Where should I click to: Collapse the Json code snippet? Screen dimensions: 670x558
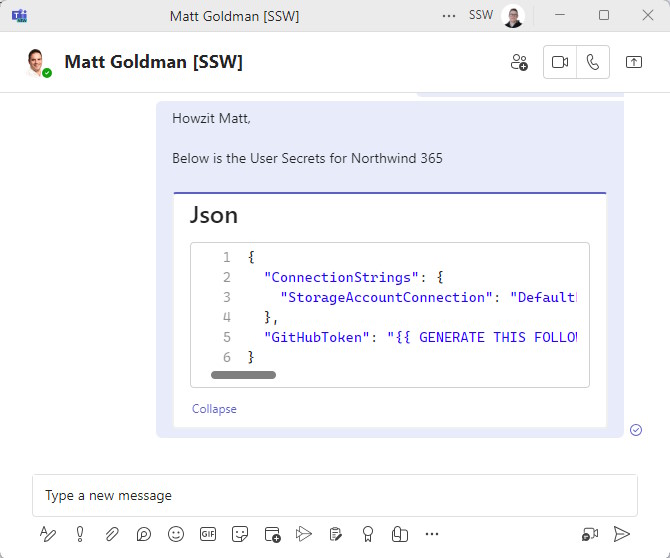click(x=214, y=409)
